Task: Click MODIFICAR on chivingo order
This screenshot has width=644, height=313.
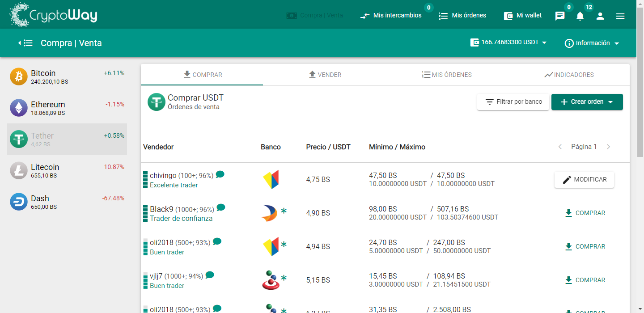Action: coord(584,180)
